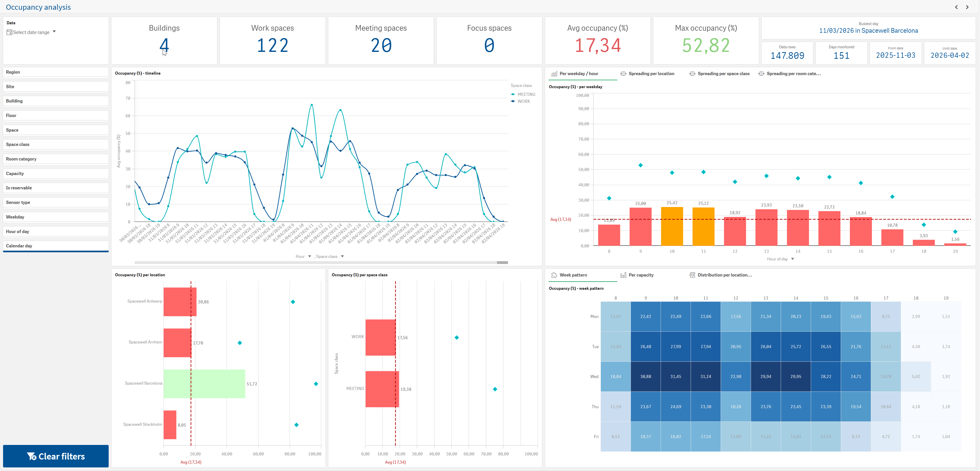Click the Per capacity bar chart icon

(x=623, y=275)
